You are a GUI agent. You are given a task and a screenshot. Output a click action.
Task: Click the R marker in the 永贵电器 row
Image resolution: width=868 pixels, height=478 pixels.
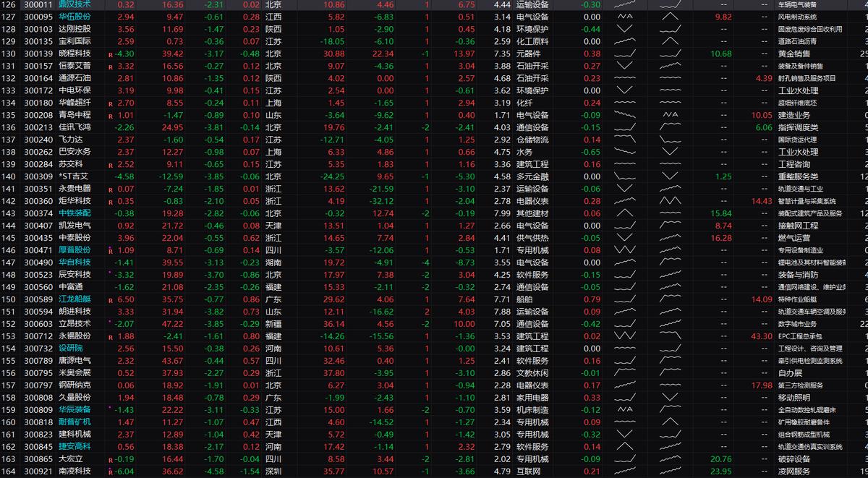point(111,189)
